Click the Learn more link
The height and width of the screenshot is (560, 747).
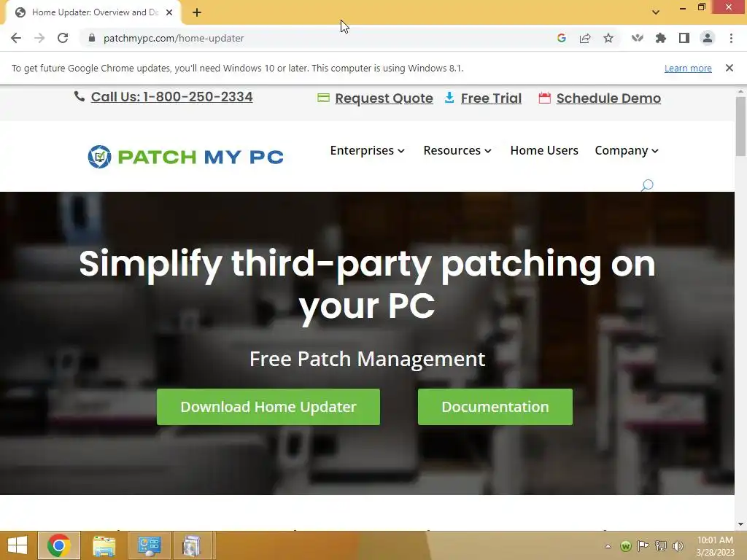[x=688, y=68]
